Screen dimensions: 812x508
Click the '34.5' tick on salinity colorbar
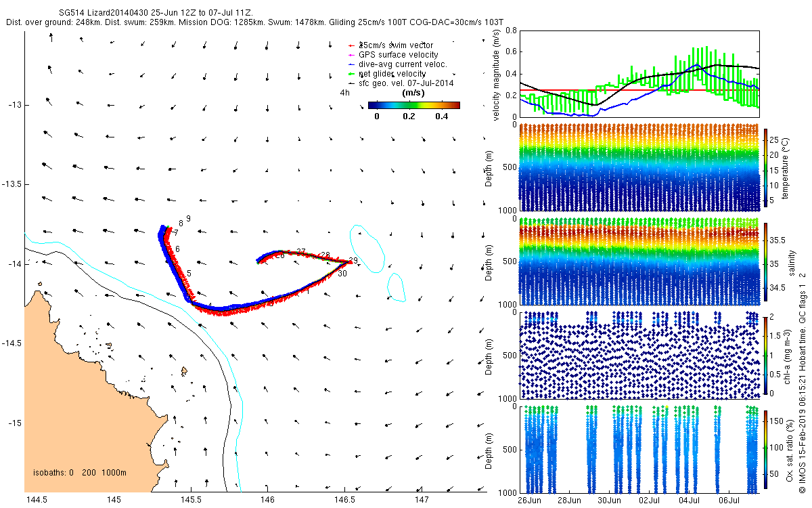pos(778,288)
